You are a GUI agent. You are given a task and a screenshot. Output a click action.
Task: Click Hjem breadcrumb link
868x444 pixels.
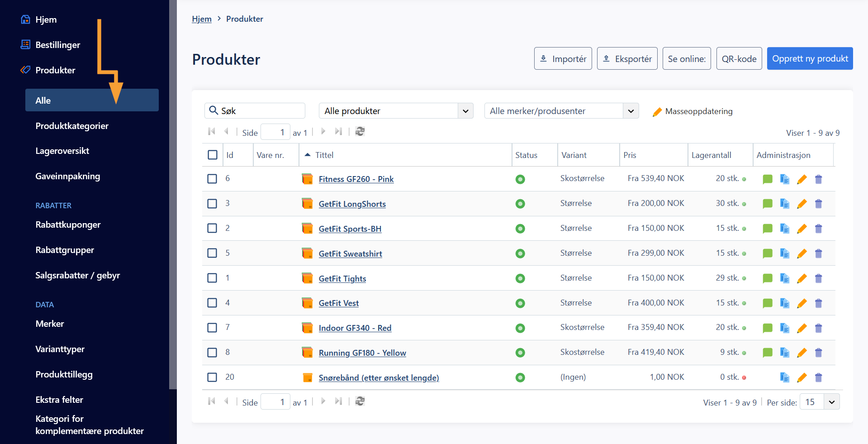pyautogui.click(x=202, y=19)
